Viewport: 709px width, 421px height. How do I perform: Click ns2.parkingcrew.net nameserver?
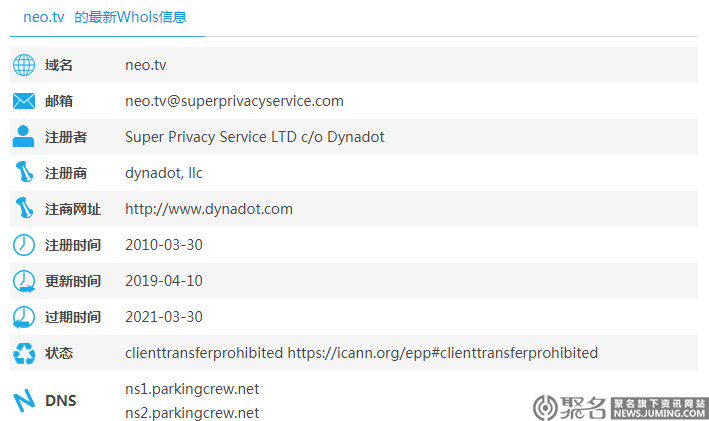click(192, 413)
